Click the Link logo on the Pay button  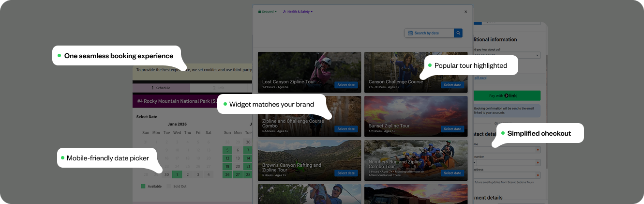click(x=510, y=96)
